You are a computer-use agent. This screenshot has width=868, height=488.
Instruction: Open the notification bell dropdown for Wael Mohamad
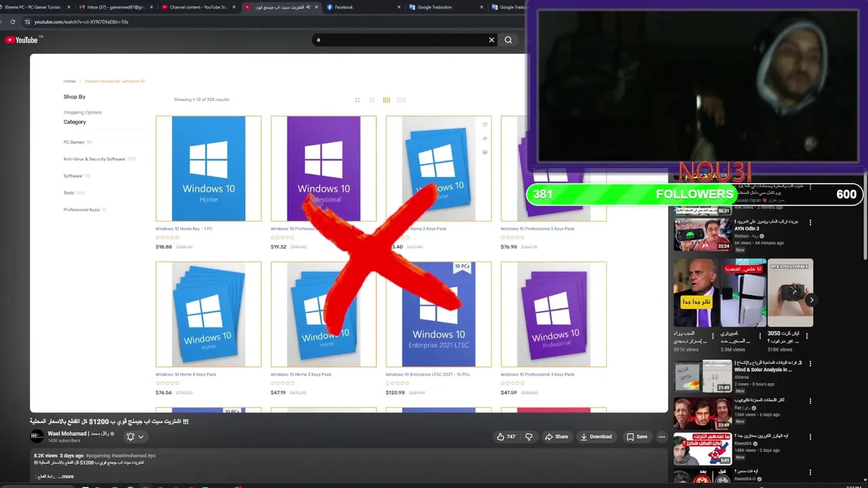point(135,436)
